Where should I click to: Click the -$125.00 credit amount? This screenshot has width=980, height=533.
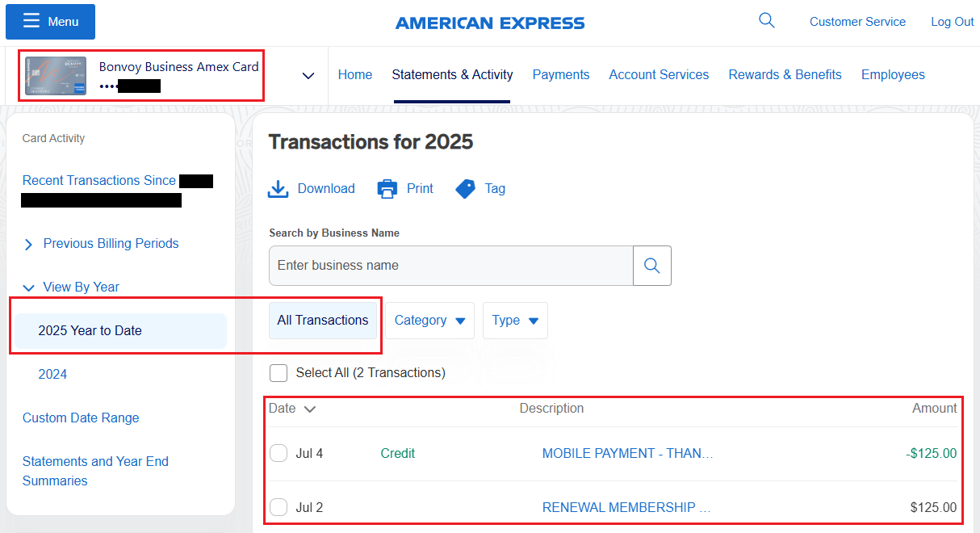(x=931, y=454)
